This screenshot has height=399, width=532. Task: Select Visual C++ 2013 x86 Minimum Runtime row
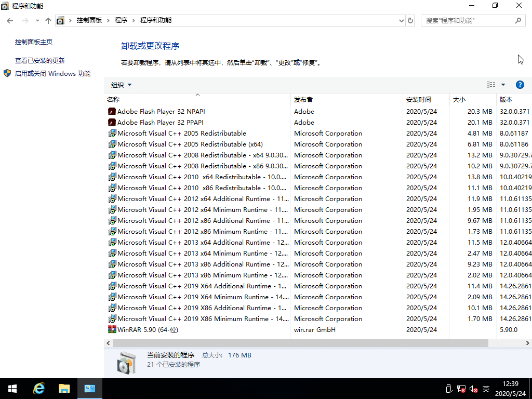pos(318,275)
